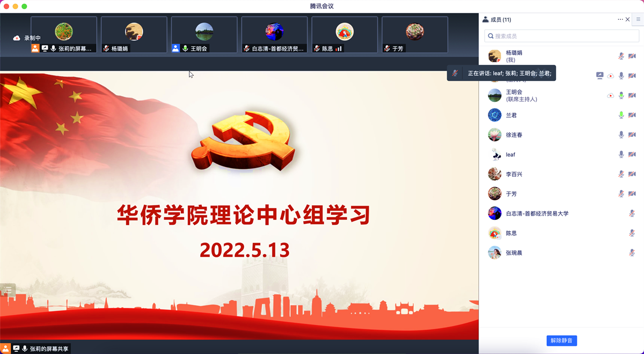Click 徐连春 camera-off icon
The image size is (644, 354).
click(x=632, y=135)
